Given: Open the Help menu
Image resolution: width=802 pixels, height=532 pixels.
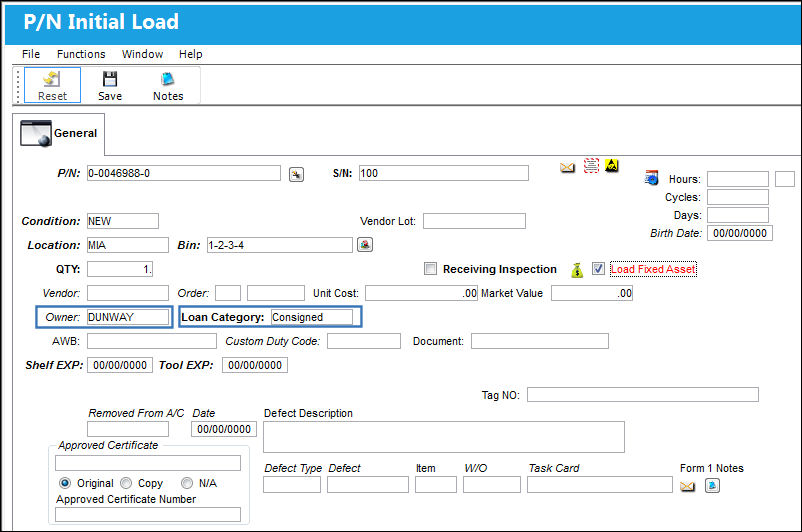Looking at the screenshot, I should [190, 54].
